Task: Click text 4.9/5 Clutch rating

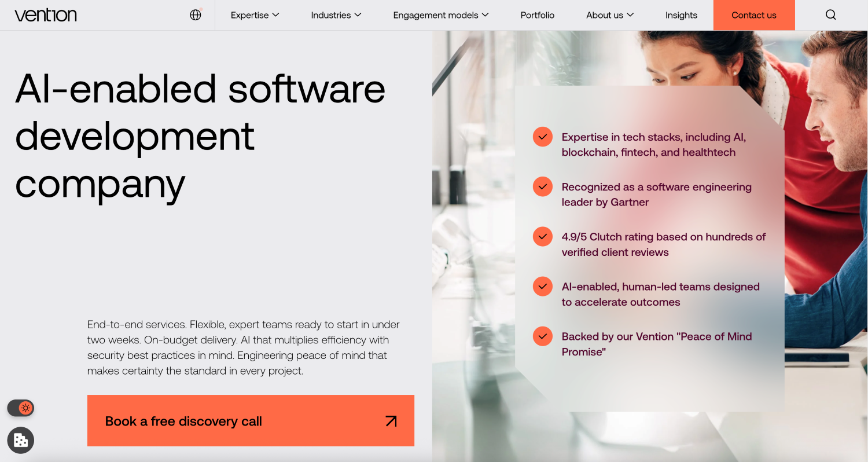Action: [664, 244]
